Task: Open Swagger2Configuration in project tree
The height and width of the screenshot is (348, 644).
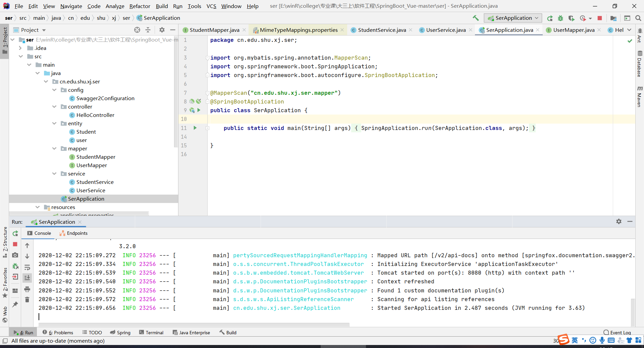Action: click(105, 98)
